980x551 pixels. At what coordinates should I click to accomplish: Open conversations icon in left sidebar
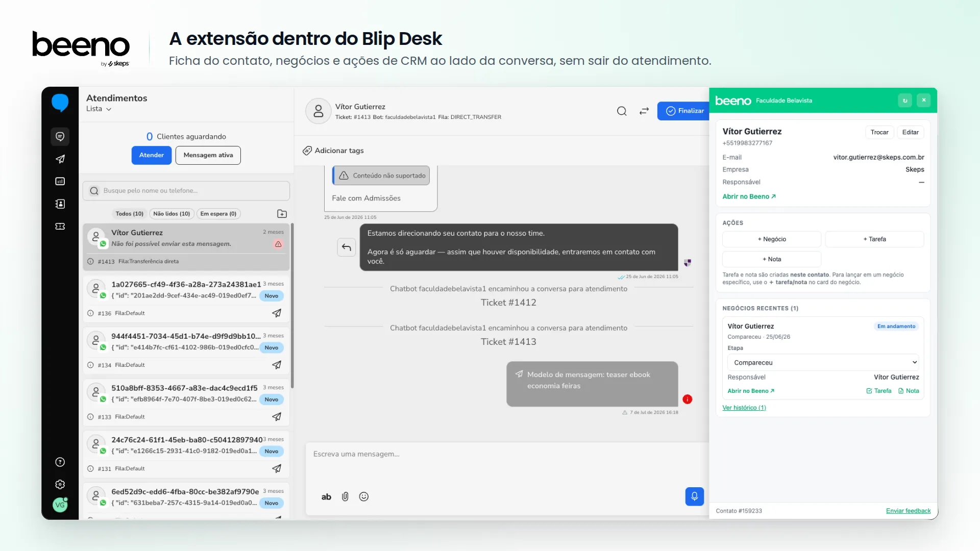[60, 136]
